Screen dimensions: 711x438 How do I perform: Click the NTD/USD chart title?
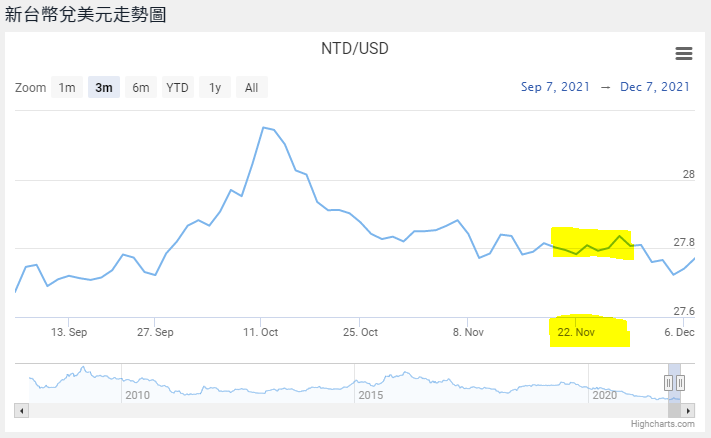[x=355, y=48]
